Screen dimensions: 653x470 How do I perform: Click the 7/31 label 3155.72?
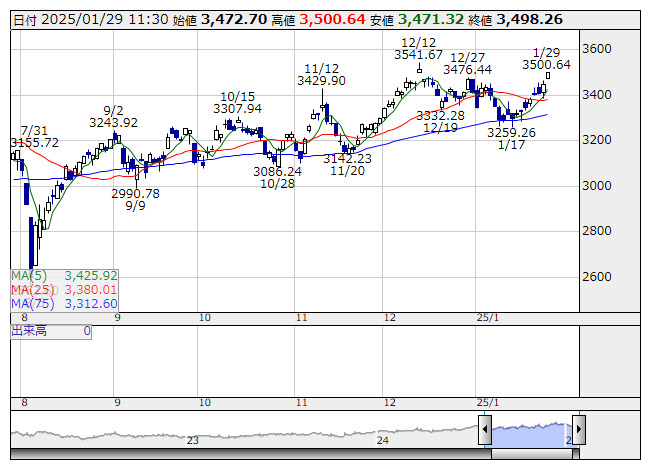(35, 143)
